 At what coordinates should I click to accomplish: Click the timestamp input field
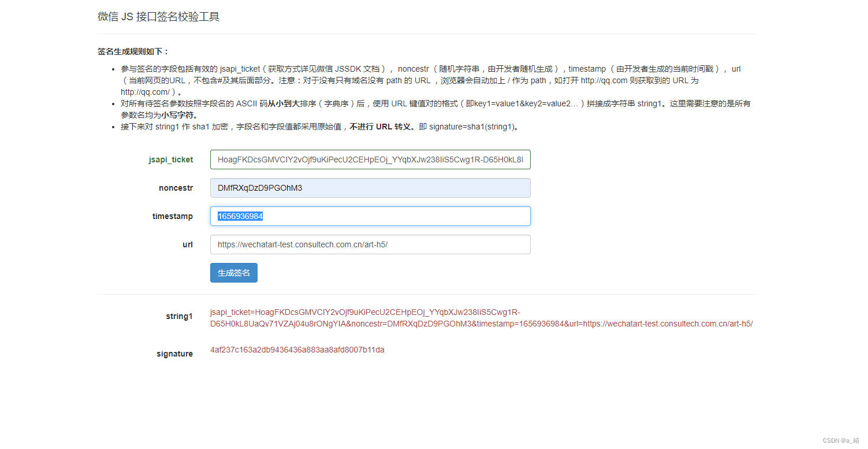pos(370,216)
